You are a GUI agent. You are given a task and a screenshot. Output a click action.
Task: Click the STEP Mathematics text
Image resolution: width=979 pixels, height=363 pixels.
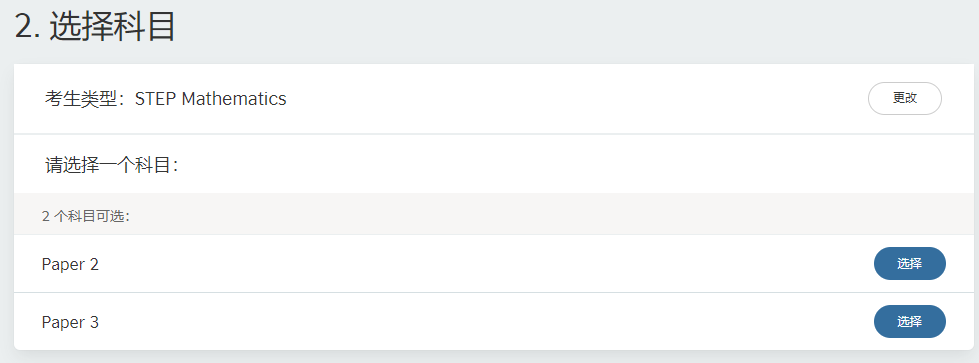[x=210, y=99]
